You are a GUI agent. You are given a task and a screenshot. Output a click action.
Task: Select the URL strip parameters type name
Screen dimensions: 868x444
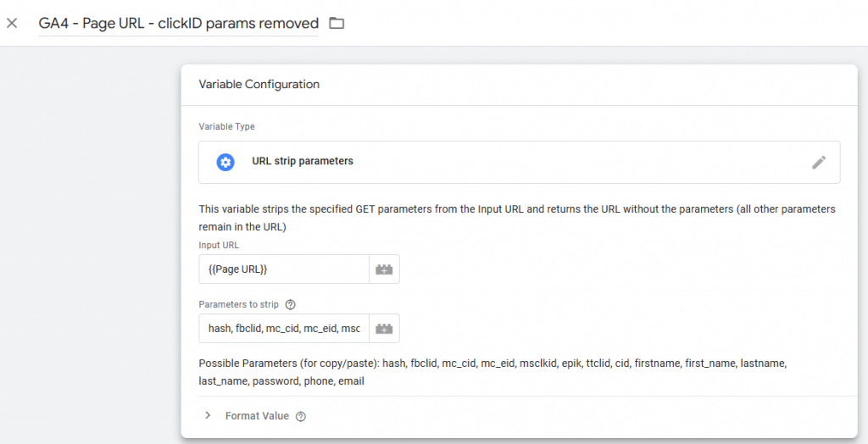click(303, 161)
